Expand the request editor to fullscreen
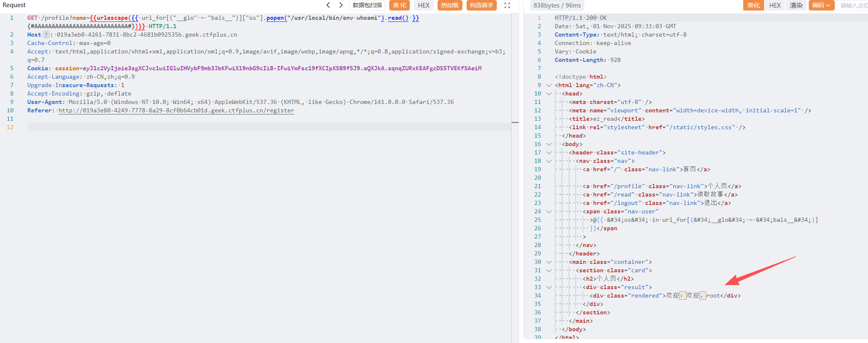This screenshot has height=343, width=868. [507, 5]
